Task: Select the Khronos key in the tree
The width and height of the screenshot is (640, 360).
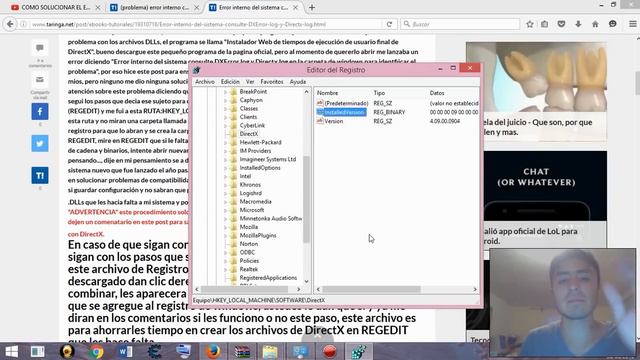Action: click(250, 185)
